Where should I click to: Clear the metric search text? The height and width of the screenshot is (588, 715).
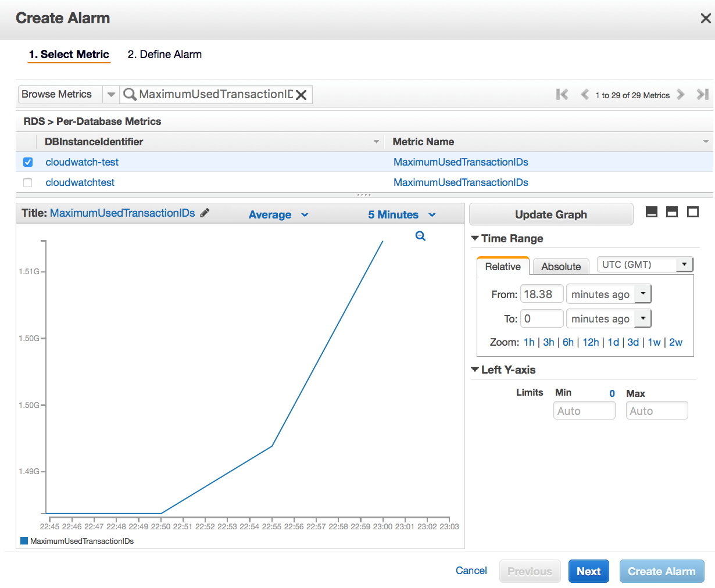301,95
